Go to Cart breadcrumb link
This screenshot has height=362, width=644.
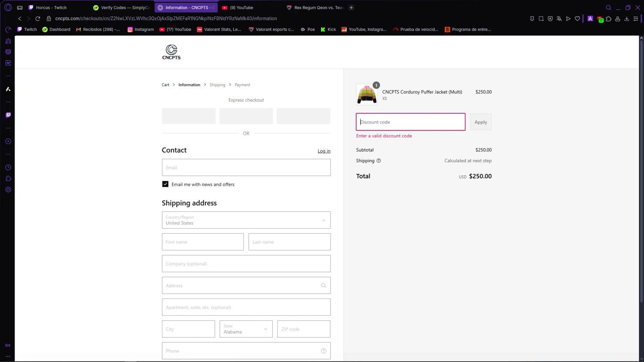pos(165,85)
